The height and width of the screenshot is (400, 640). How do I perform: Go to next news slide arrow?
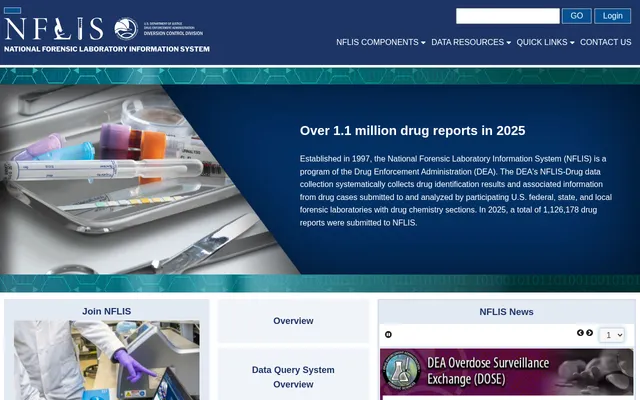[589, 333]
